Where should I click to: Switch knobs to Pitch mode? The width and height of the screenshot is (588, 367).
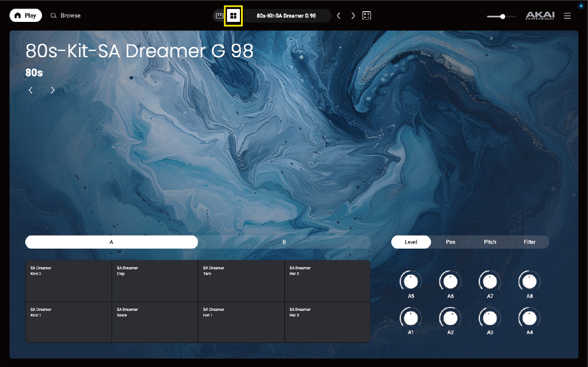point(490,242)
